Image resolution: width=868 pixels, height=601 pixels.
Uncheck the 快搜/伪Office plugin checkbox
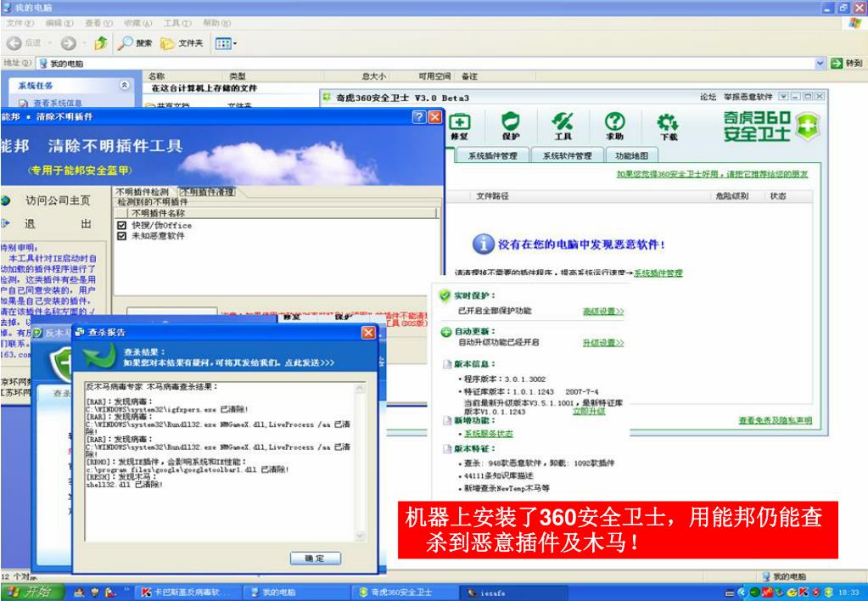coord(122,226)
